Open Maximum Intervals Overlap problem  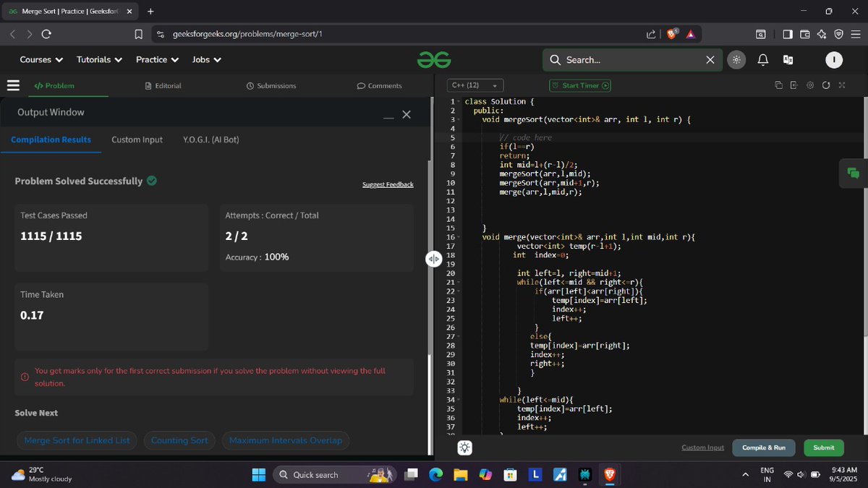click(x=286, y=440)
